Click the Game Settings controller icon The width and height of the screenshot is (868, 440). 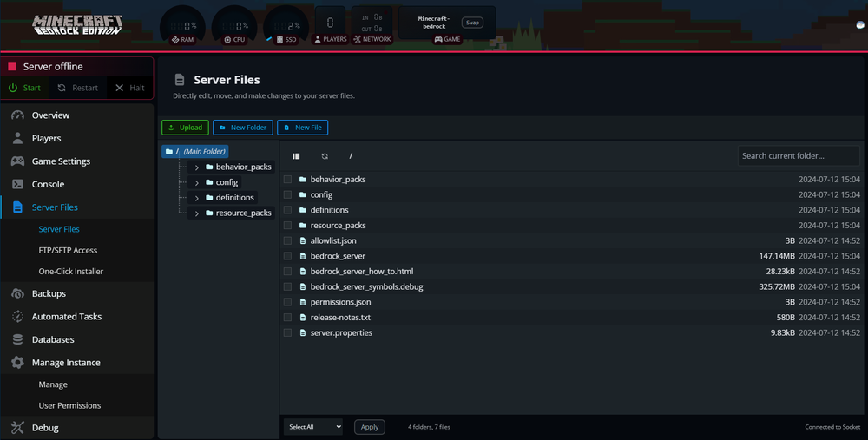pos(17,161)
